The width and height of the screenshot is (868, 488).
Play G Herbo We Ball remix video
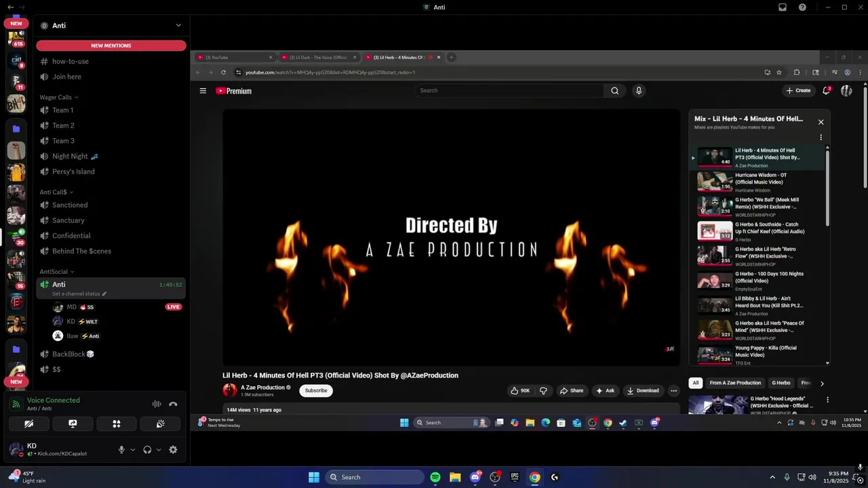(757, 207)
